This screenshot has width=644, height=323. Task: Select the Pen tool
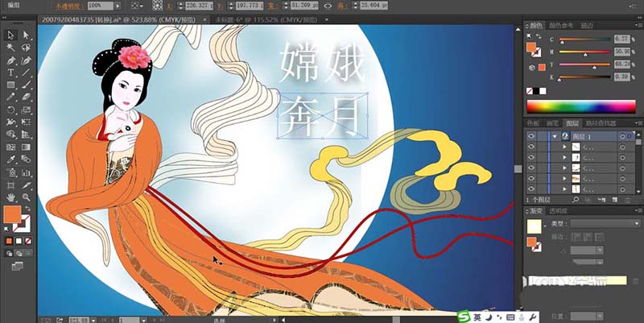click(x=11, y=60)
